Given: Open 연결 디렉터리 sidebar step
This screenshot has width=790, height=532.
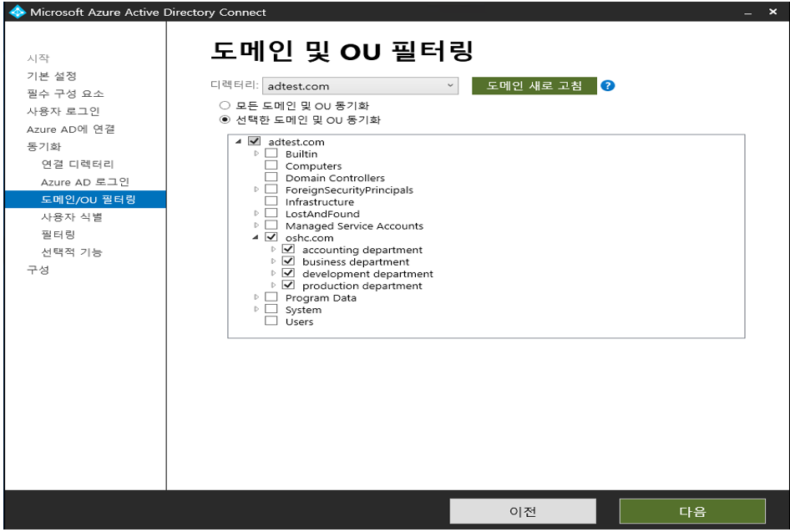Looking at the screenshot, I should 78,165.
